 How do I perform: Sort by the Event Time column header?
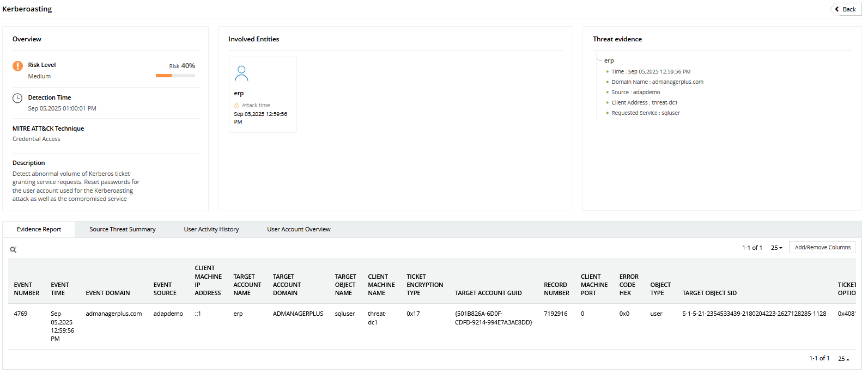coord(60,289)
